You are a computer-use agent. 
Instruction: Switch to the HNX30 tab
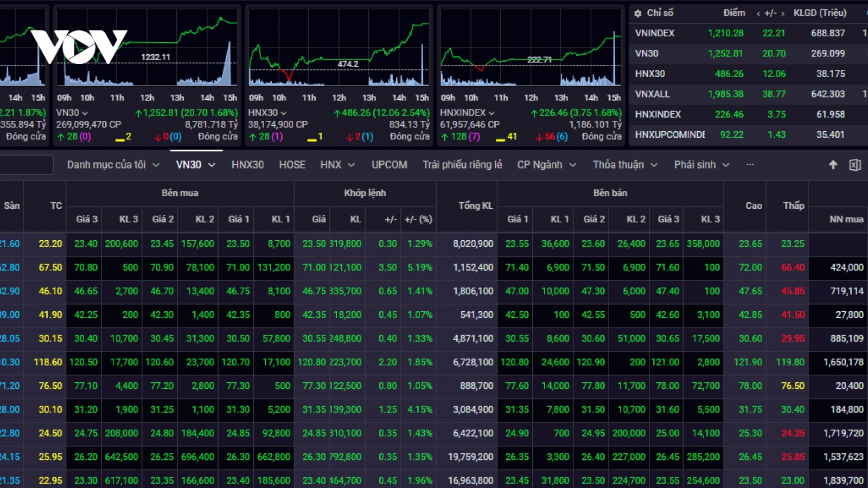click(x=247, y=165)
